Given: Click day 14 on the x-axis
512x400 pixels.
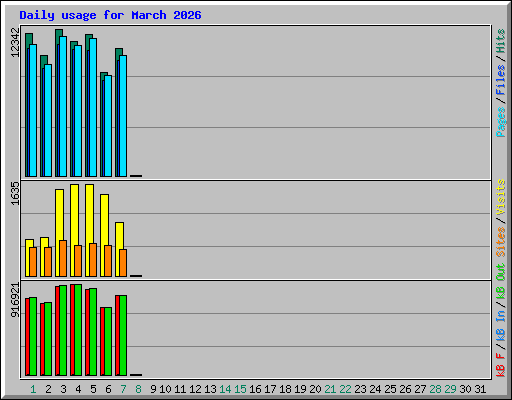Looking at the screenshot, I should [x=225, y=389].
